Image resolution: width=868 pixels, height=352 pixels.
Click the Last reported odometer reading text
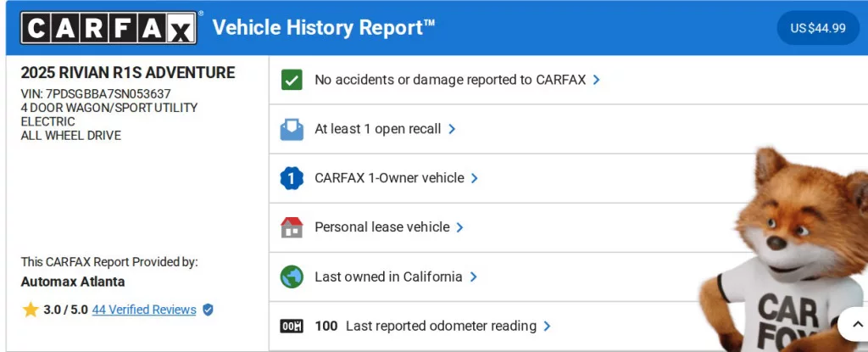[441, 326]
